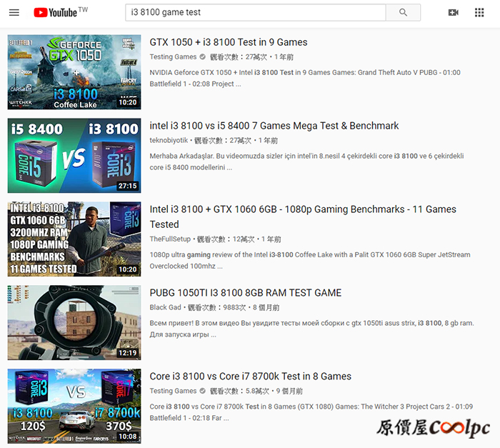Image resolution: width=500 pixels, height=448 pixels.
Task: Visit the Black Gad channel
Action: [x=165, y=307]
